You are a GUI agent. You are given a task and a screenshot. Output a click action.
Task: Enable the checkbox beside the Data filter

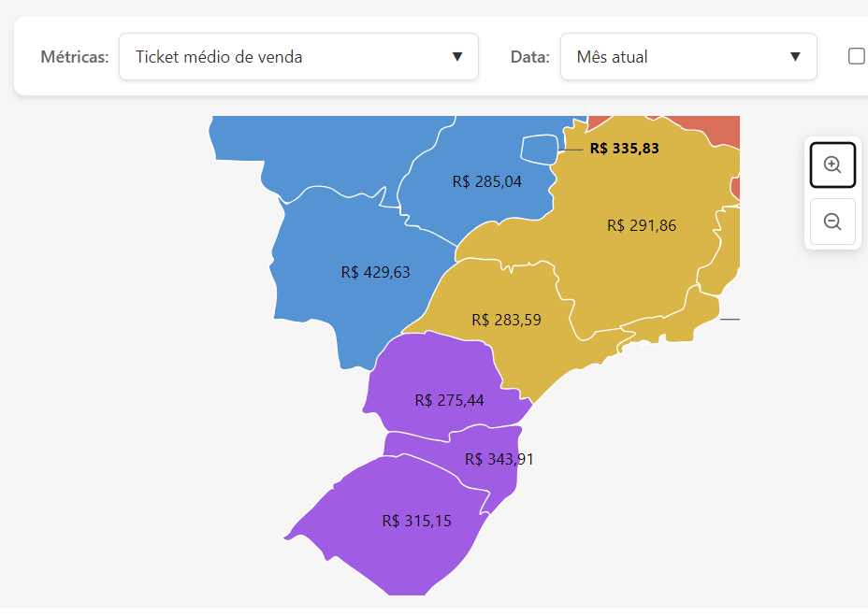coord(858,56)
